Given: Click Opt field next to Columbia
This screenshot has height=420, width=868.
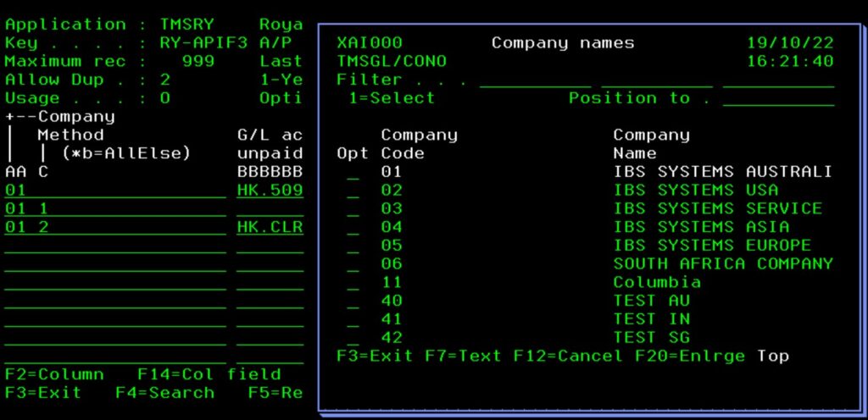Looking at the screenshot, I should pos(353,283).
